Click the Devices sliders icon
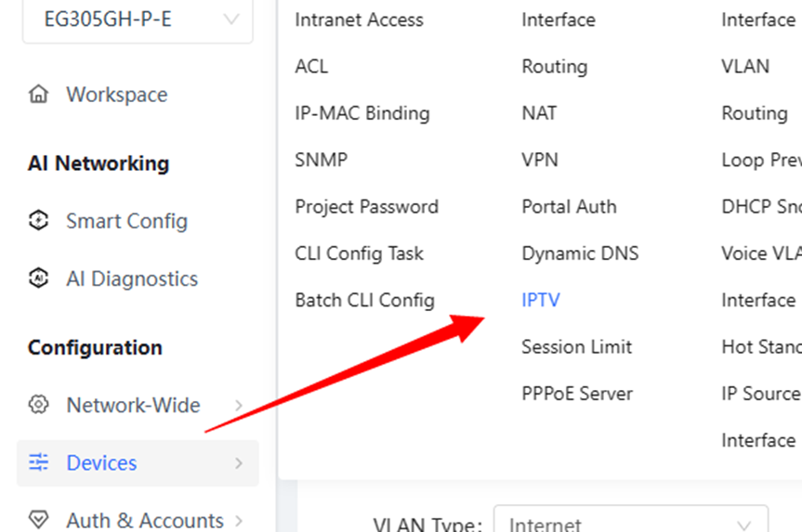The height and width of the screenshot is (532, 802). tap(38, 462)
